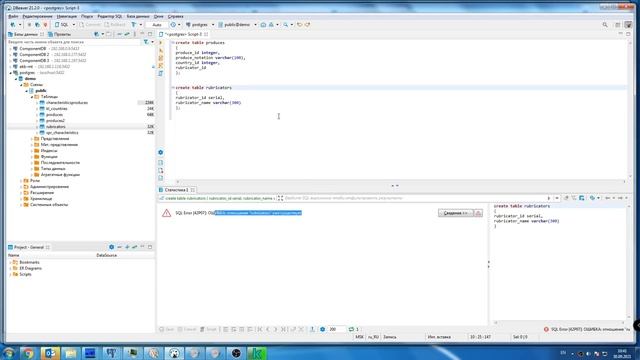Open the Auto commit mode field

pos(157,25)
